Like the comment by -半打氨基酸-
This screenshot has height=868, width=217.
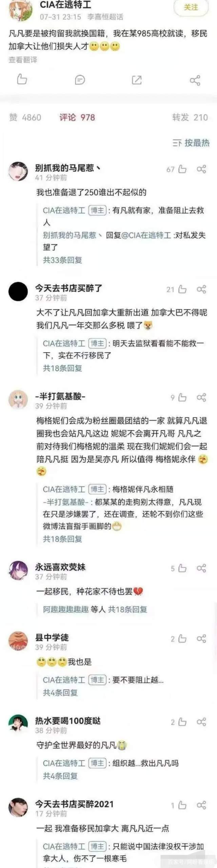tap(182, 397)
